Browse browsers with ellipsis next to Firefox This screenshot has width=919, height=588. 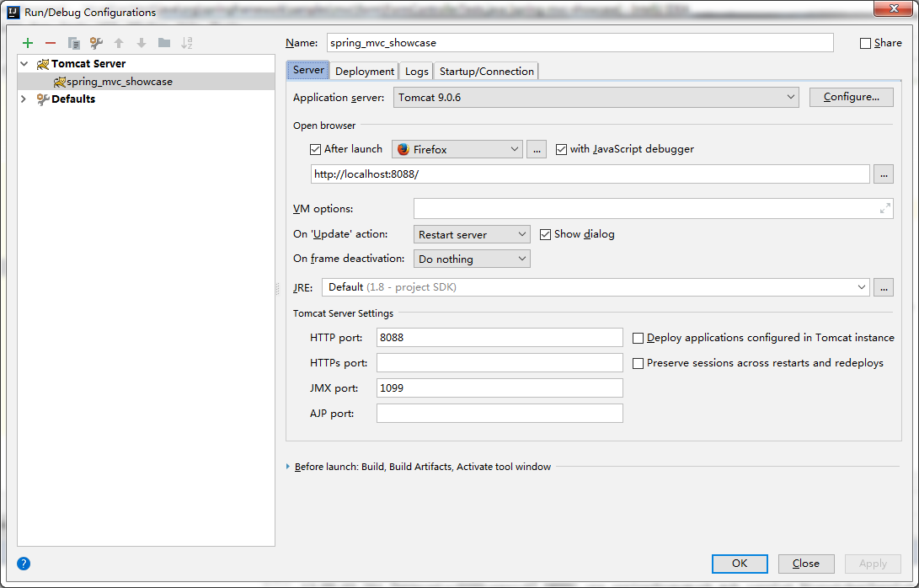click(537, 149)
